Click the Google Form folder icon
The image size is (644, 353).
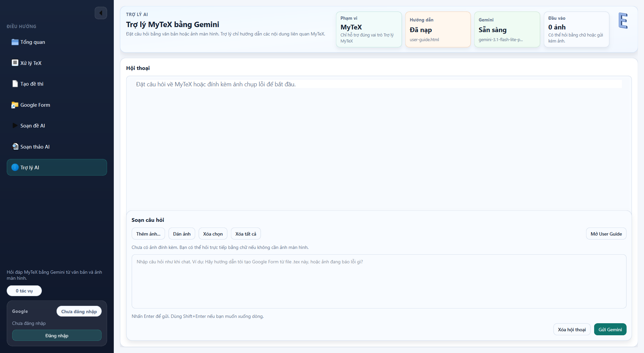click(15, 105)
